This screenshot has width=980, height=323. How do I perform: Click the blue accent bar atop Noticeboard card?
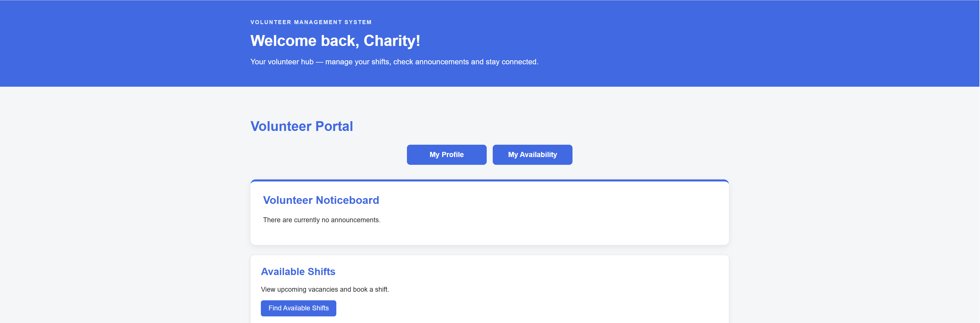pyautogui.click(x=490, y=180)
